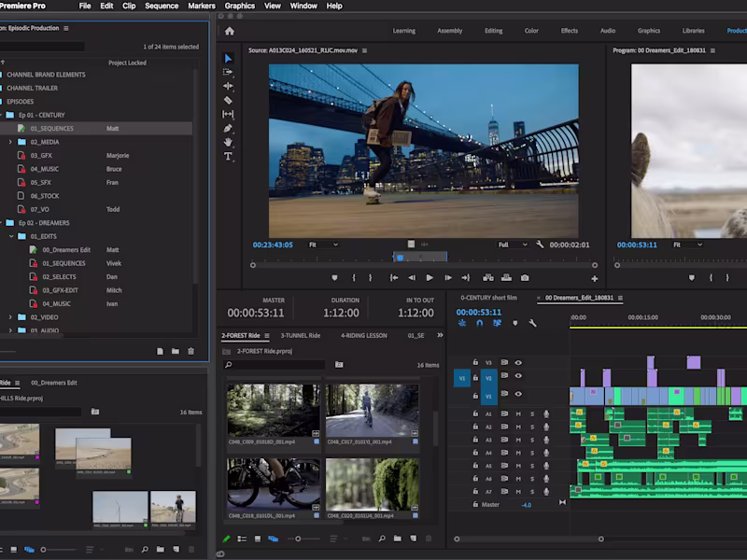Select the Ripple Edit tool
The height and width of the screenshot is (560, 747).
coord(229,86)
